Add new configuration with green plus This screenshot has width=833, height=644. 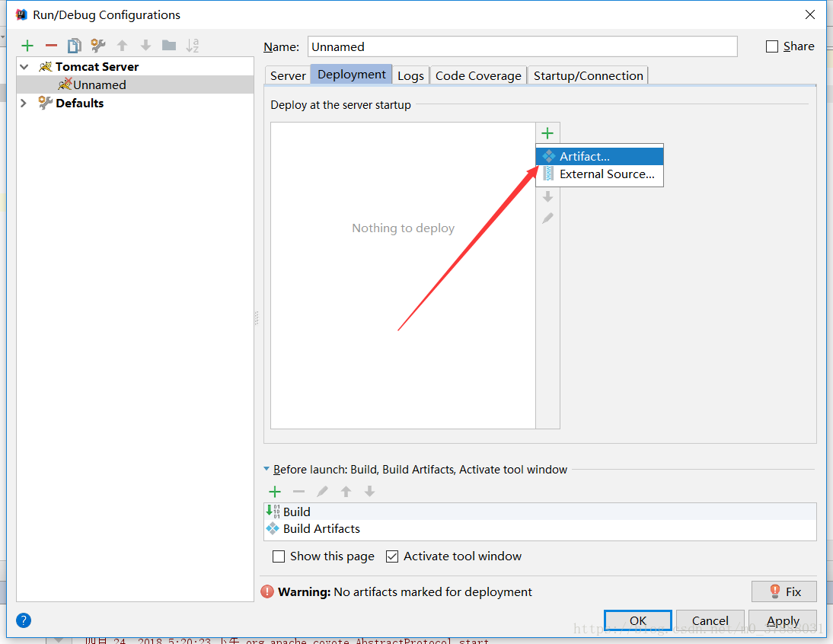(27, 46)
